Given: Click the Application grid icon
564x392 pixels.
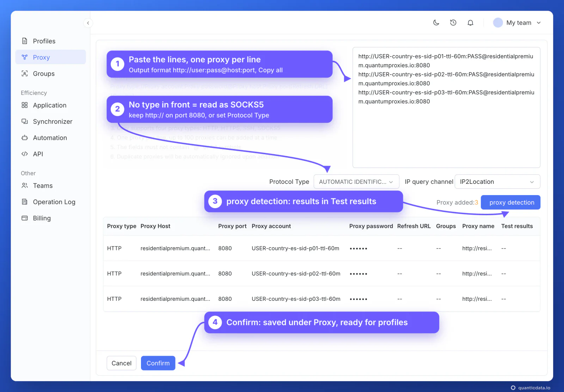Looking at the screenshot, I should click(25, 105).
